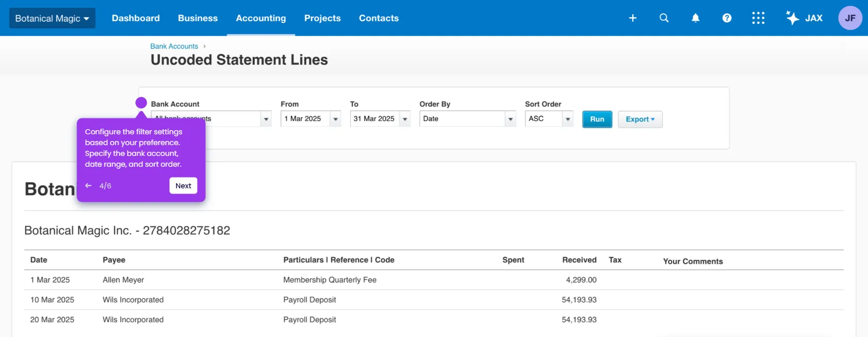Open the JF user avatar menu
This screenshot has height=337, width=868.
pyautogui.click(x=850, y=18)
